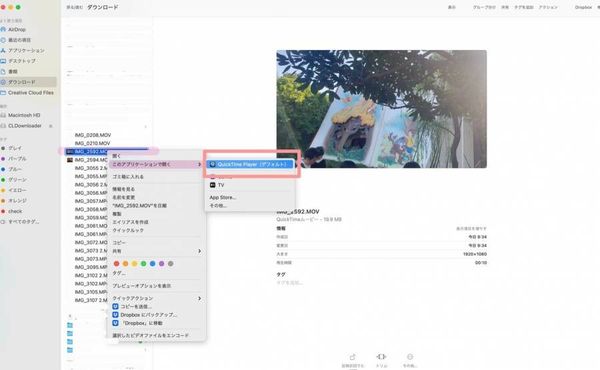Open the グループ分け dropdown in toolbar

click(x=484, y=7)
